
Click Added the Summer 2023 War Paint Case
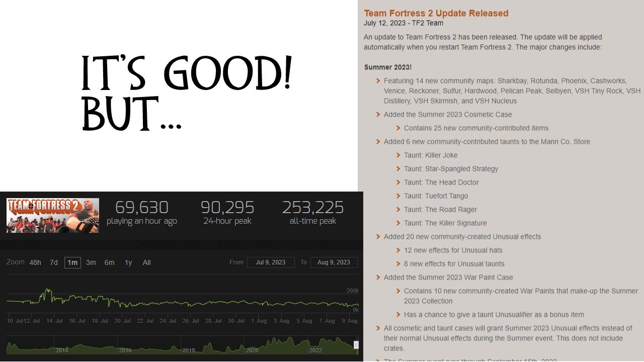448,278
